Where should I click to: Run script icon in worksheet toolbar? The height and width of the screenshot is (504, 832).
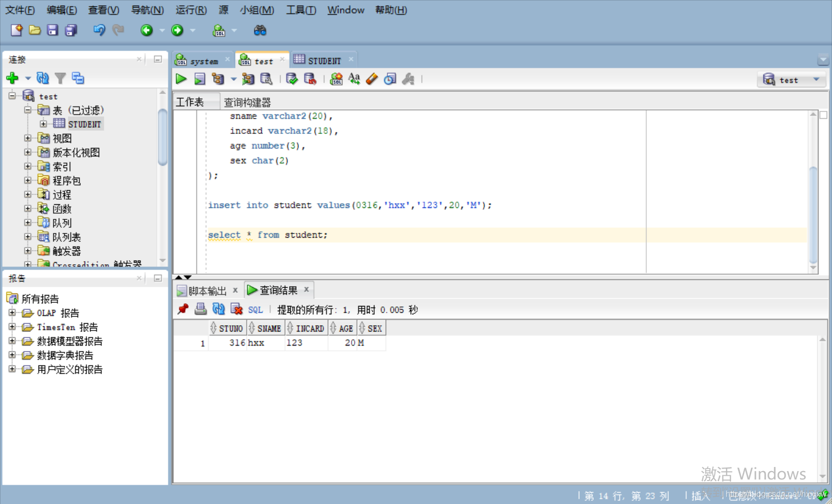pos(200,79)
